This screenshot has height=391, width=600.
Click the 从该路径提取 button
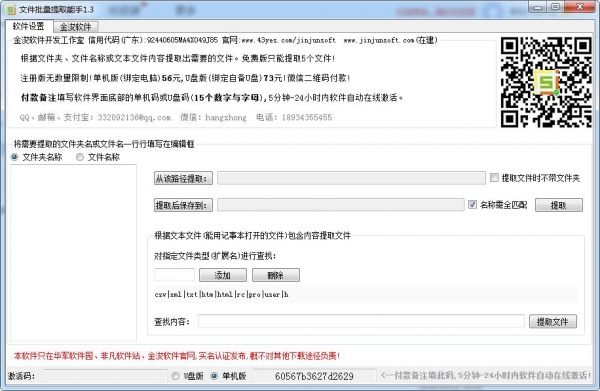[x=183, y=178]
